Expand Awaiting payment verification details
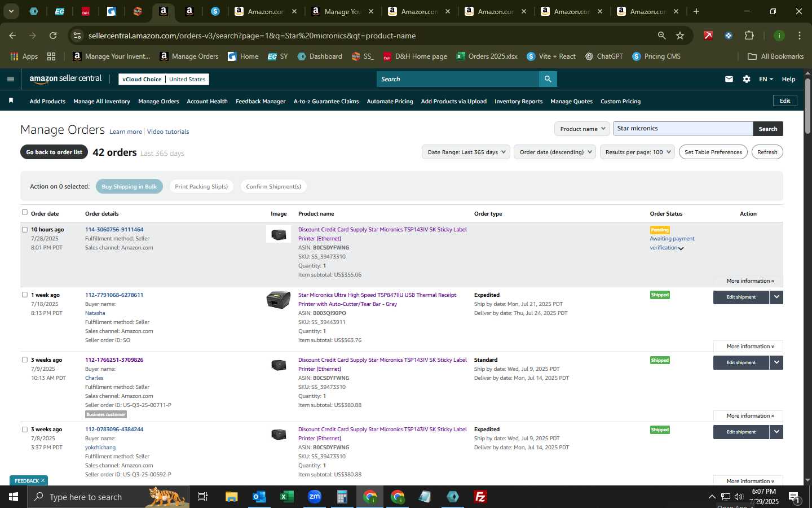The height and width of the screenshot is (508, 812). [681, 248]
